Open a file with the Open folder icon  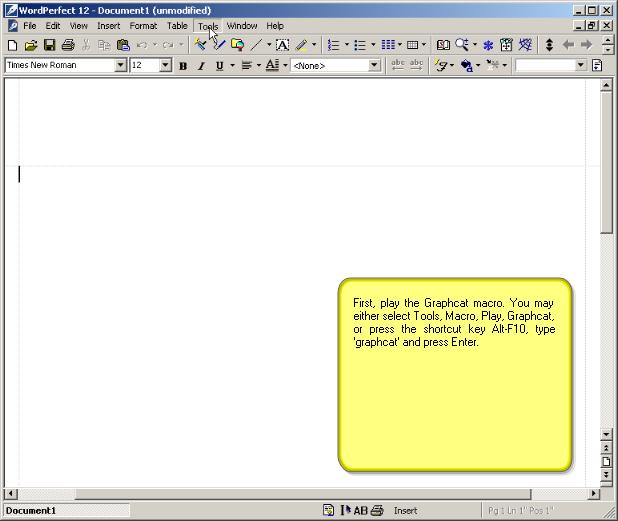pos(31,45)
